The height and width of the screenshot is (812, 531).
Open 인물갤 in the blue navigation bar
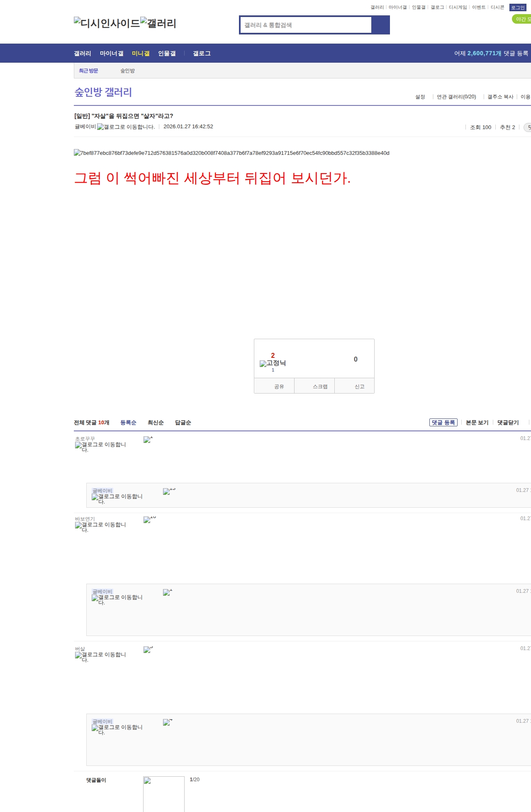pyautogui.click(x=167, y=54)
